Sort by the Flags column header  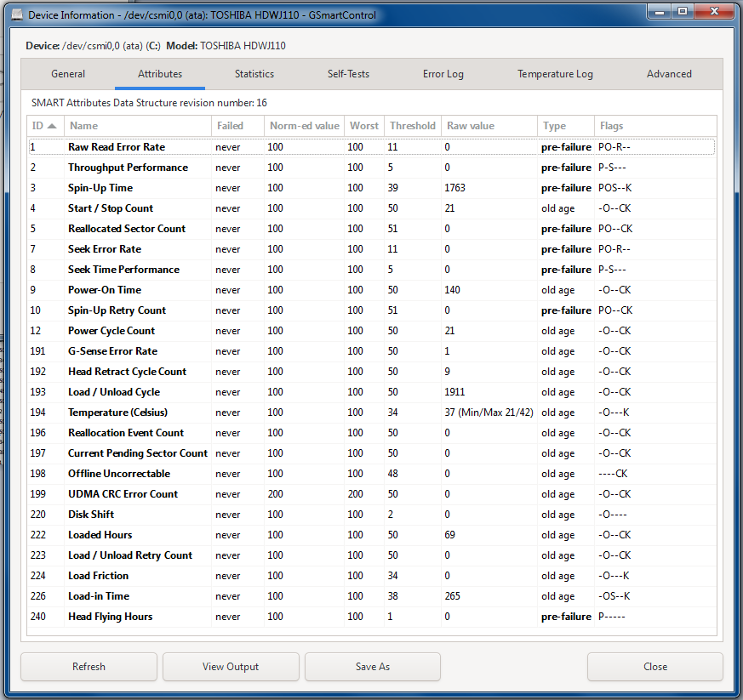[654, 126]
